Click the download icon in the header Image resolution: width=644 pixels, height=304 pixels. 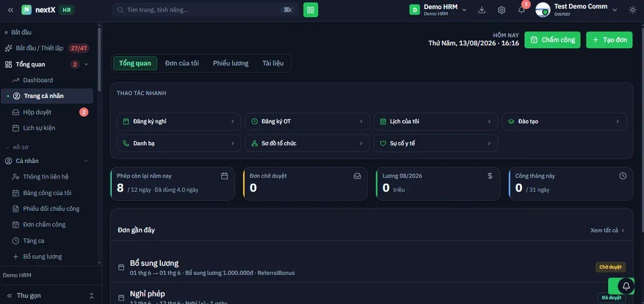click(481, 10)
